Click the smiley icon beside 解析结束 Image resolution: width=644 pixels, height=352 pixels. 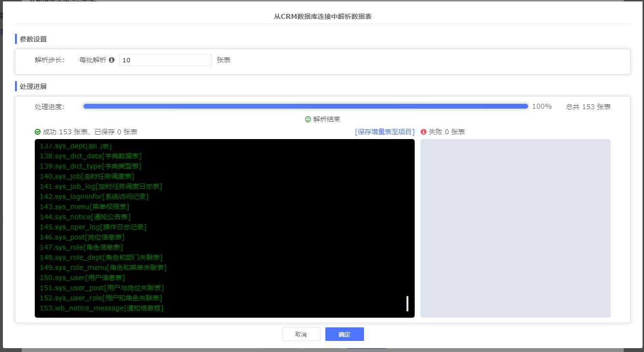308,119
